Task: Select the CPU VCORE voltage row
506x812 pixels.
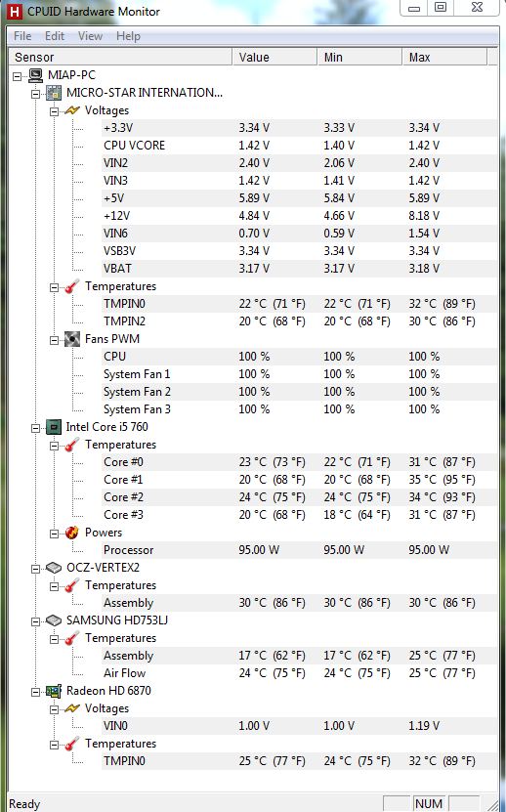Action: click(x=299, y=146)
